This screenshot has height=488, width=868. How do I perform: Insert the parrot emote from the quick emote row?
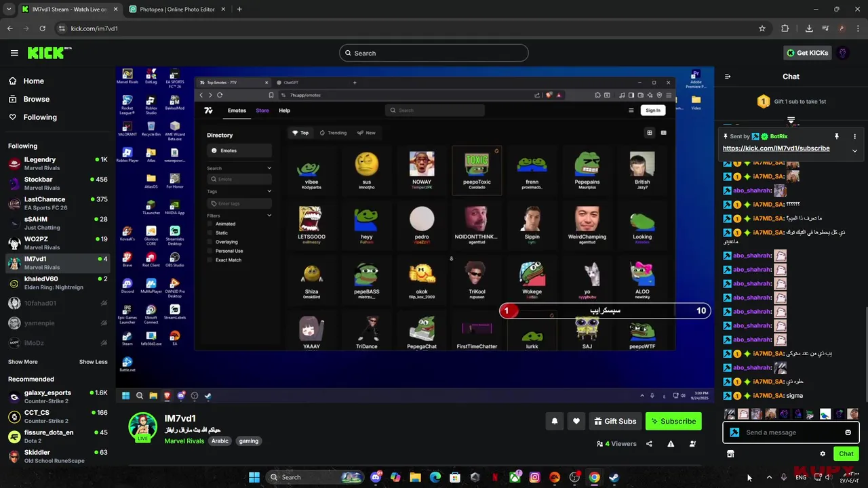coord(825,414)
